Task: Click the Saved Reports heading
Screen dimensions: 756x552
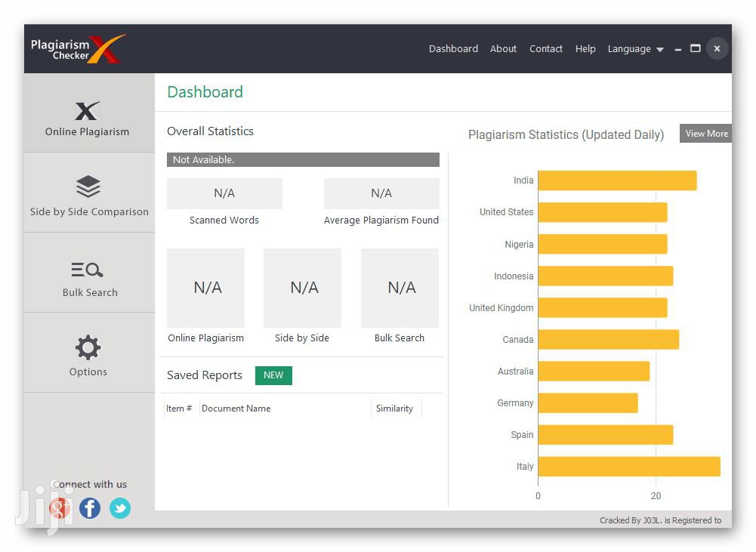Action: coord(205,375)
